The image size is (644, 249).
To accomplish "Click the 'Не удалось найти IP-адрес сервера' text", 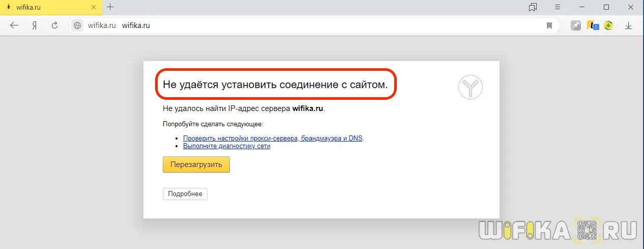I will click(x=227, y=108).
